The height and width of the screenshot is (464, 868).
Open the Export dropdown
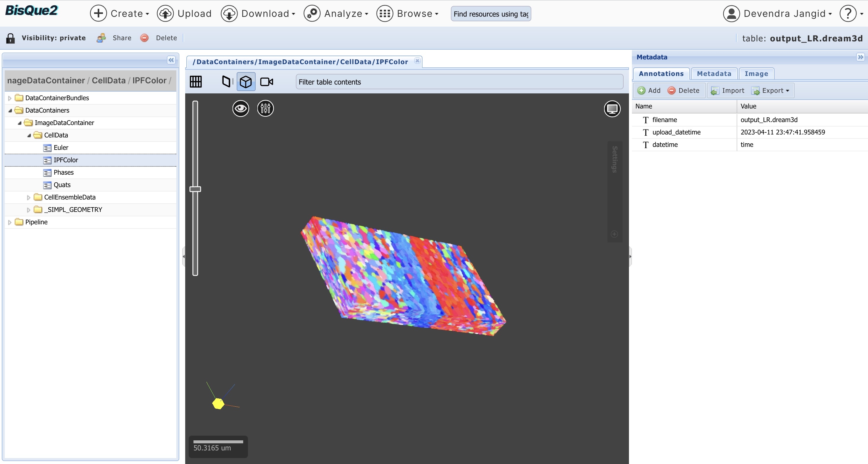[x=771, y=90]
